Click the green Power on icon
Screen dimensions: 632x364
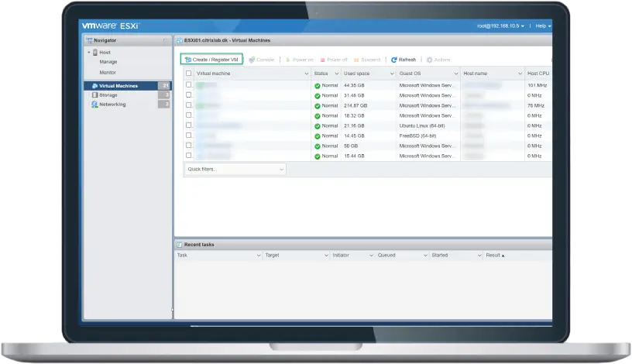coord(288,60)
